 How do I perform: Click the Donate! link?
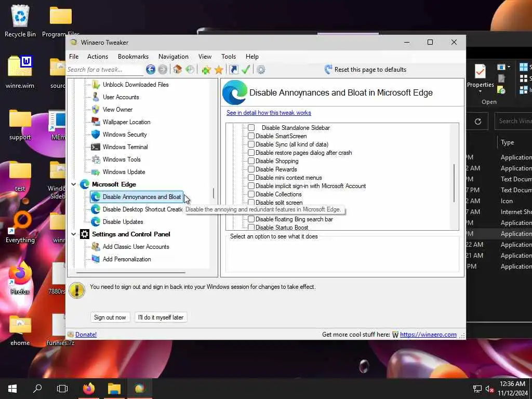tap(86, 335)
